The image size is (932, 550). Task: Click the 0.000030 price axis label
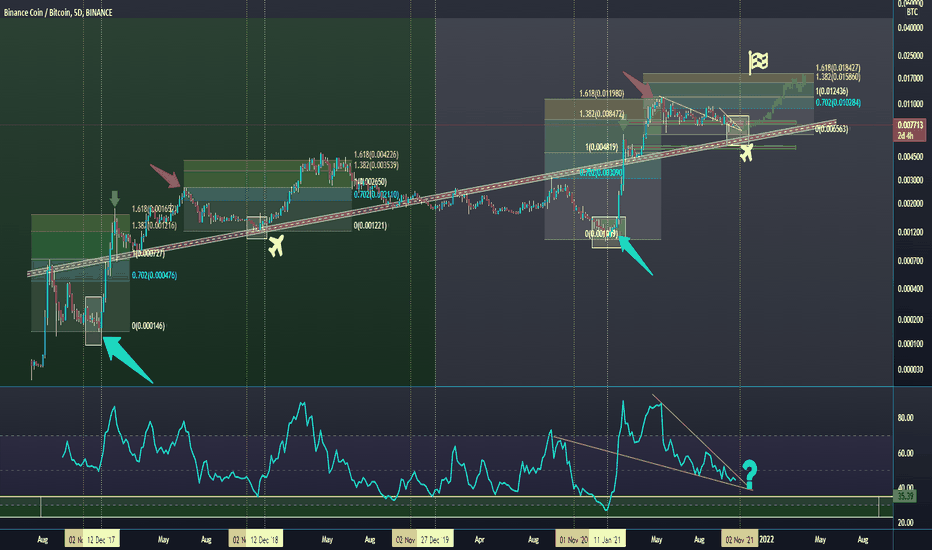click(910, 369)
